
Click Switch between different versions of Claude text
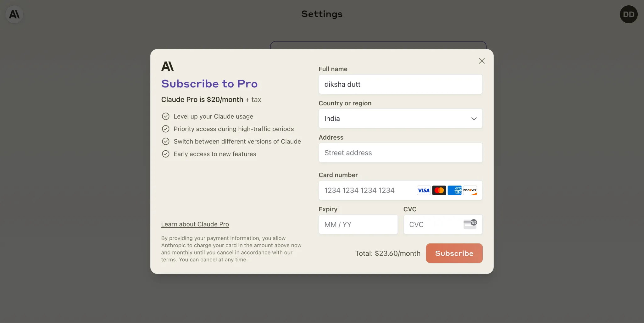click(x=237, y=142)
